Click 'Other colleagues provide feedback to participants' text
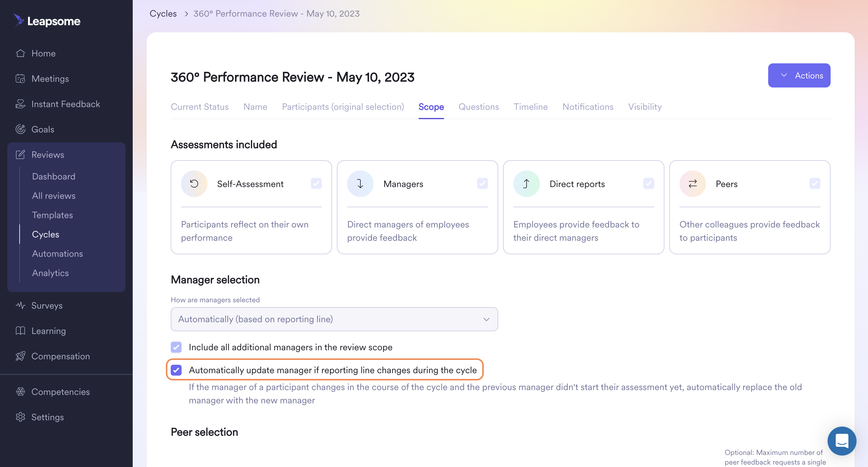This screenshot has height=467, width=868. 749,231
